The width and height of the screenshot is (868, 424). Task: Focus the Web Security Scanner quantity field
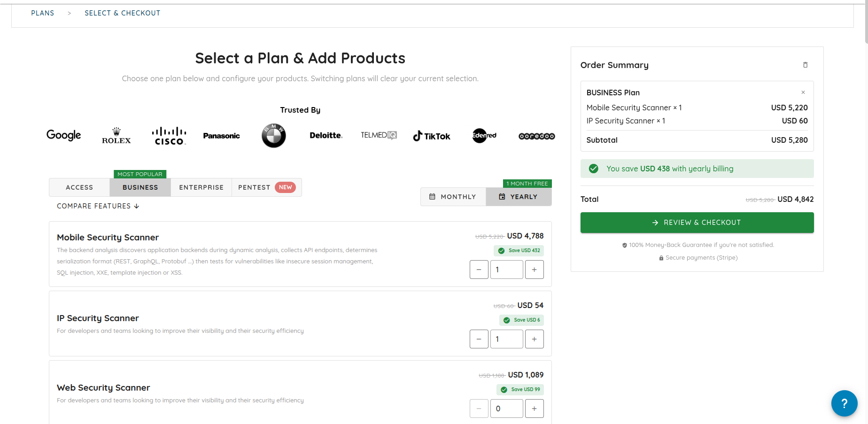coord(506,409)
